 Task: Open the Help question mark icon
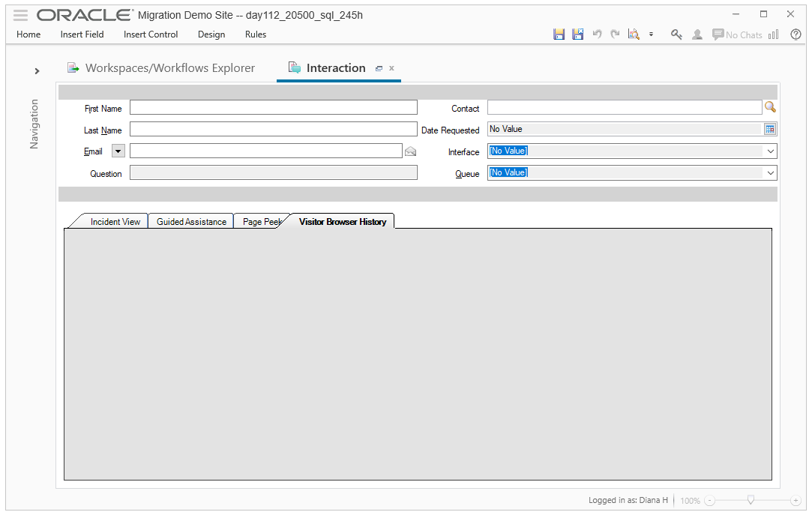point(796,34)
